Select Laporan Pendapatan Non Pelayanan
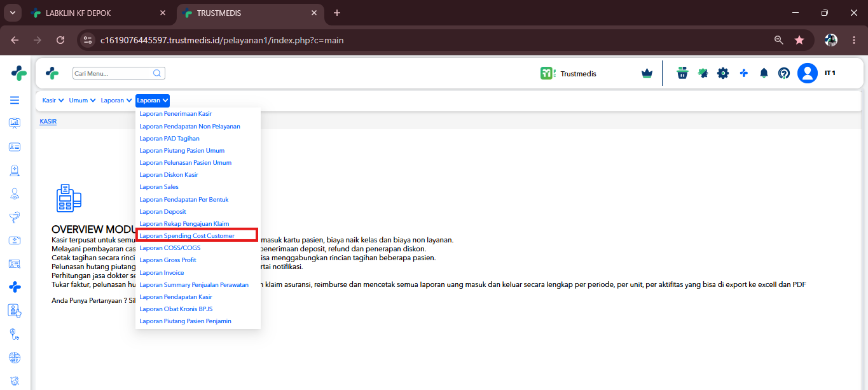868x390 pixels. click(189, 126)
